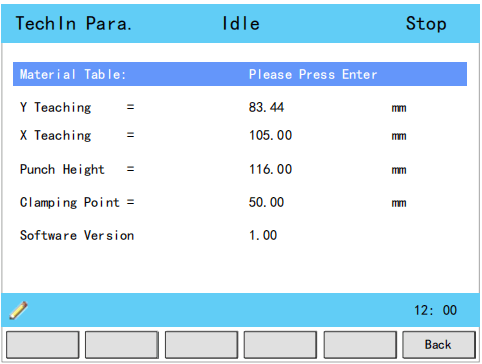Edit the Punch Height value 116.00
This screenshot has width=482, height=364.
coord(270,169)
